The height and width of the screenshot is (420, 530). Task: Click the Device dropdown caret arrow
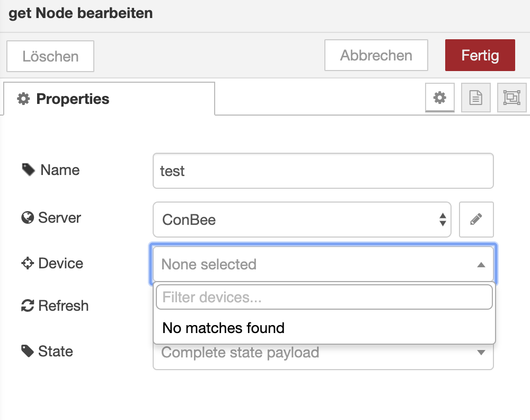tap(481, 264)
